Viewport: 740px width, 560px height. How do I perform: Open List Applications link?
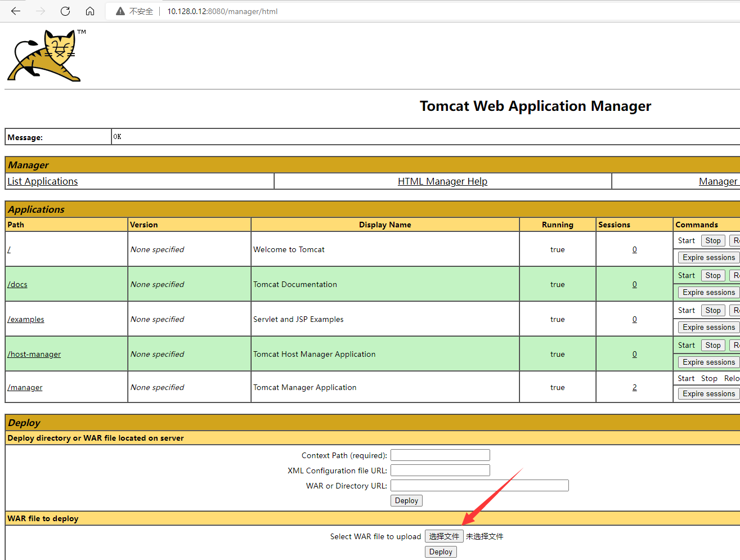(x=43, y=181)
